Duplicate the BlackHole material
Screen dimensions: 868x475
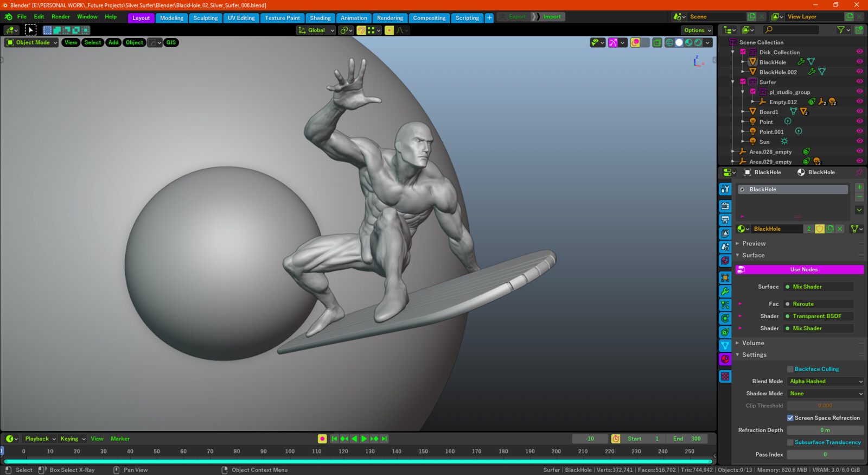point(830,229)
